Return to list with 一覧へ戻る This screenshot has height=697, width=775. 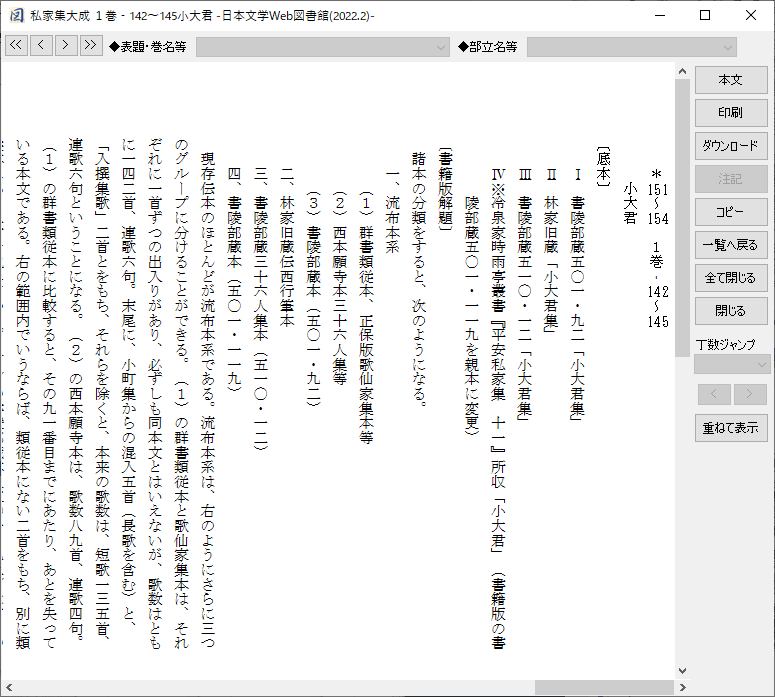731,245
